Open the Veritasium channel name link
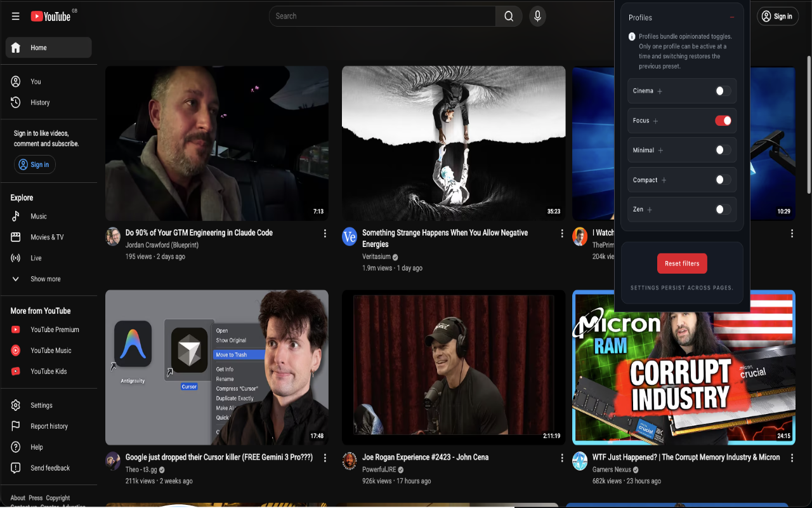812x508 pixels. coord(376,257)
